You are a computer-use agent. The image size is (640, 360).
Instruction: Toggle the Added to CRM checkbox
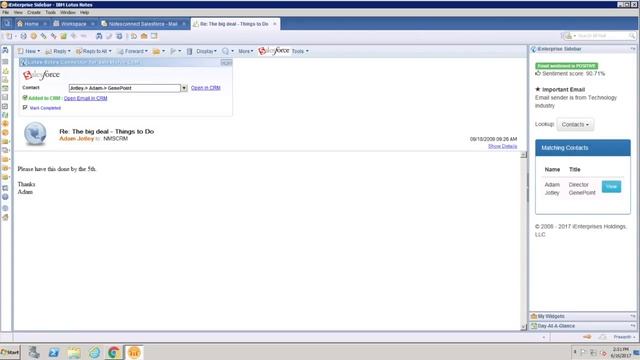(25, 98)
